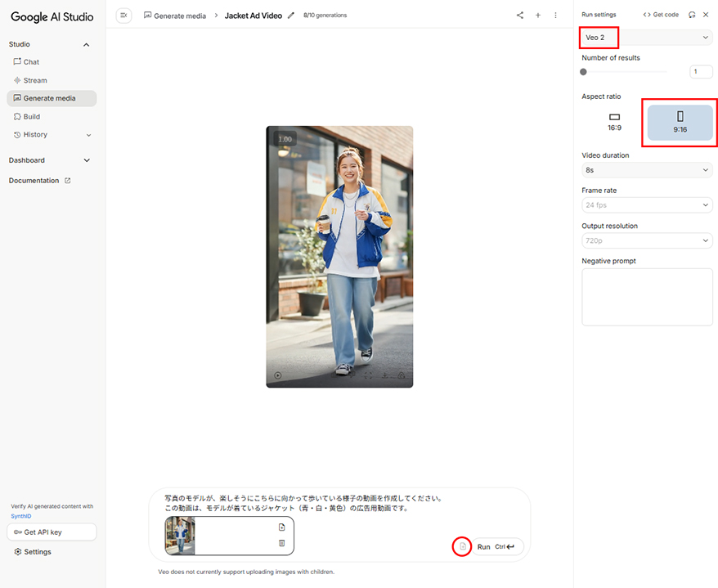Go to Build in the sidebar
The image size is (718, 588).
pyautogui.click(x=31, y=117)
